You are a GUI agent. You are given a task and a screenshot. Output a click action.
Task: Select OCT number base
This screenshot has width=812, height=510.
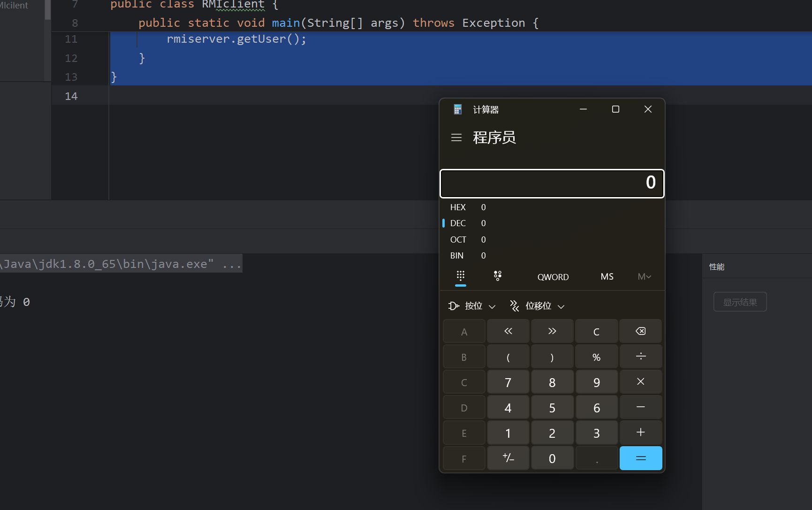click(x=458, y=240)
